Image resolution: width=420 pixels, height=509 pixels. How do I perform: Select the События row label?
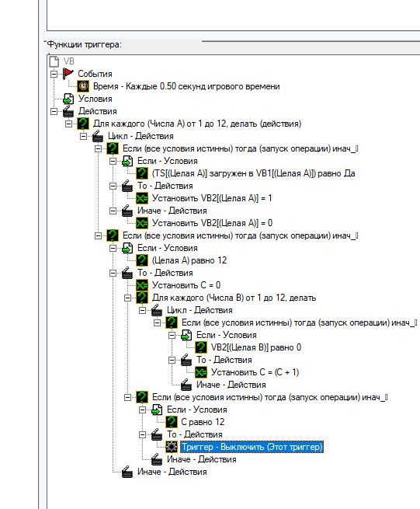(x=95, y=74)
